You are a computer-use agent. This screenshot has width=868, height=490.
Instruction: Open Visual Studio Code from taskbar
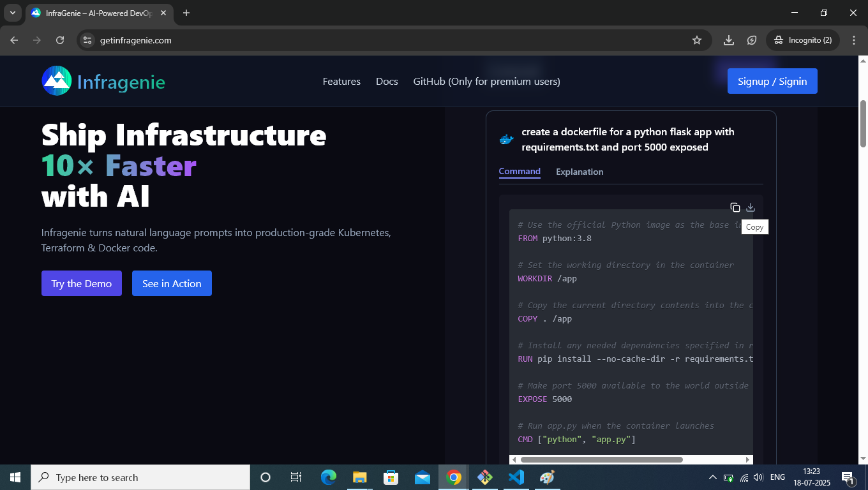[x=516, y=477]
